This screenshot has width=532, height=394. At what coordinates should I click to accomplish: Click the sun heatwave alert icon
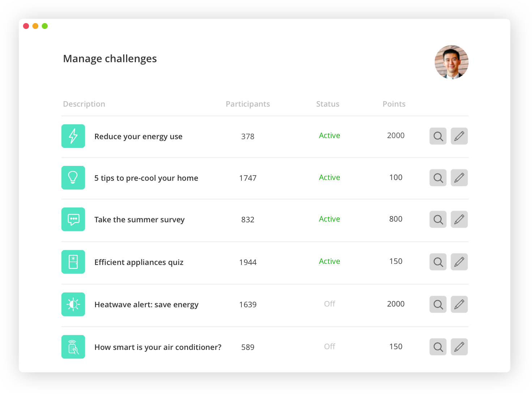click(73, 304)
